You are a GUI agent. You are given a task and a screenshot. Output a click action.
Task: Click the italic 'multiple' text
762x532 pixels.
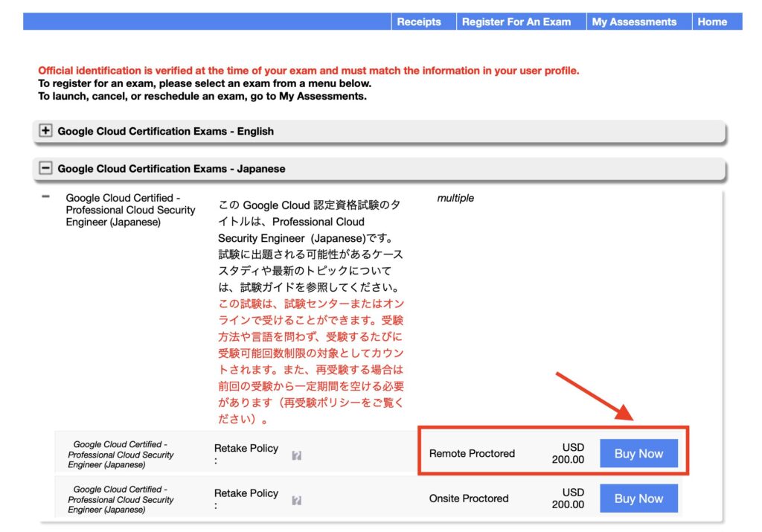click(455, 198)
